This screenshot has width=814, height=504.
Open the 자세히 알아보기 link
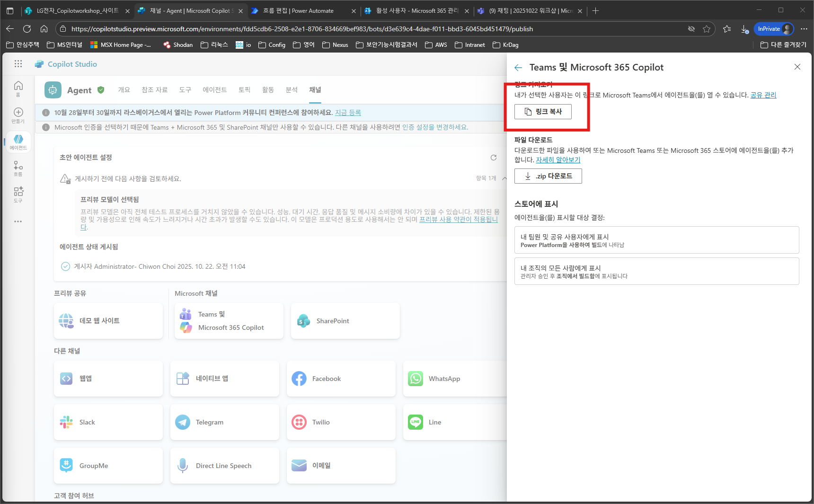pyautogui.click(x=558, y=160)
